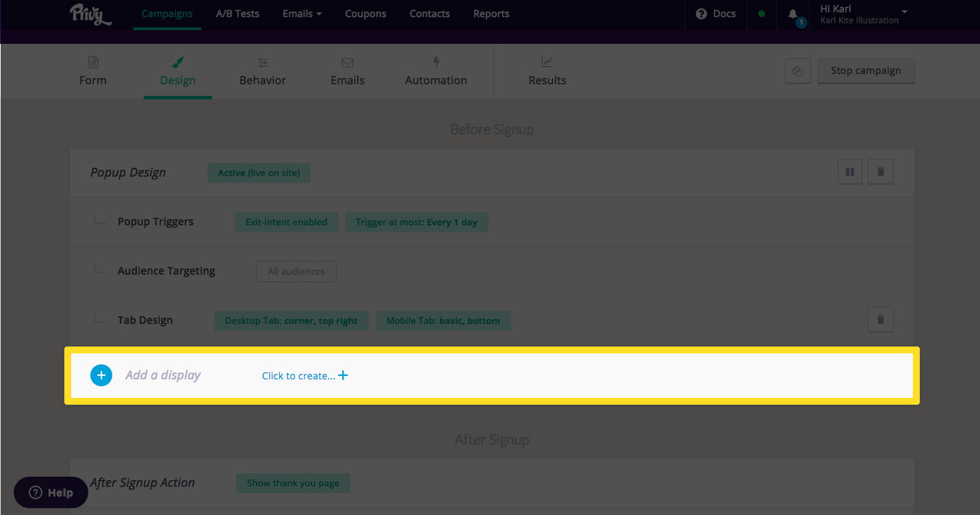980x515 pixels.
Task: Click the "Click to create..." link
Action: pyautogui.click(x=305, y=376)
